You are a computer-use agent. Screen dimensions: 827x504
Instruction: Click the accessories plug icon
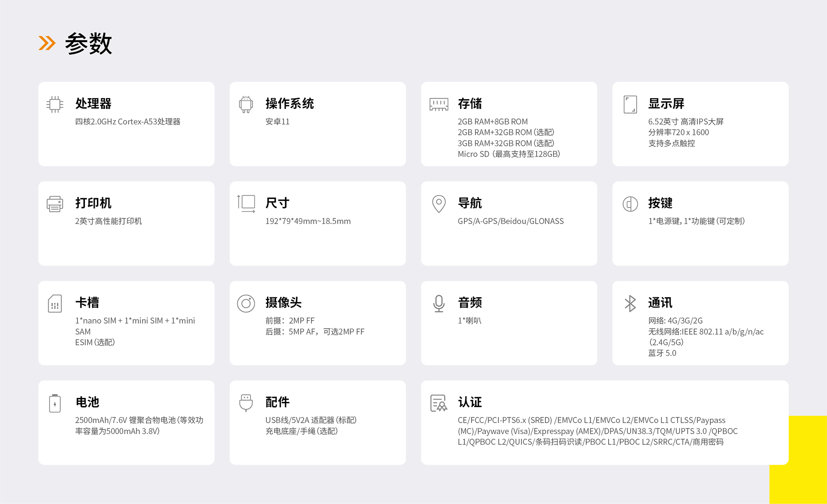(246, 403)
